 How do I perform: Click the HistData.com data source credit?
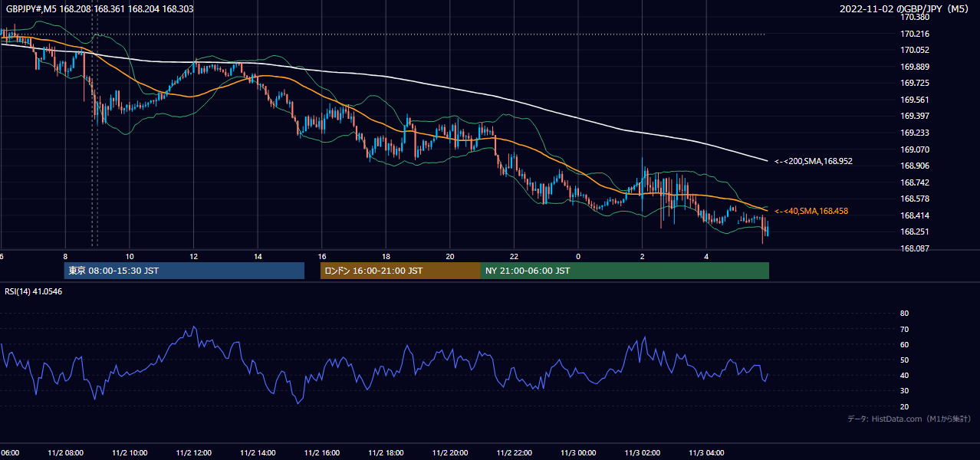point(909,419)
